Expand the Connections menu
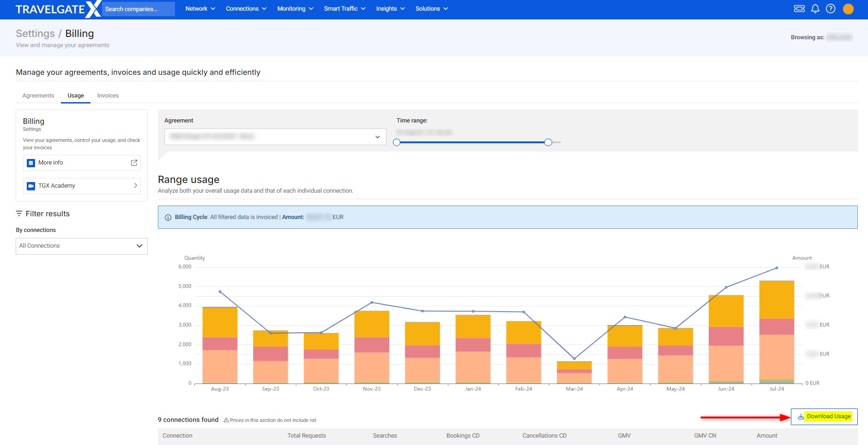868x445 pixels. tap(246, 9)
